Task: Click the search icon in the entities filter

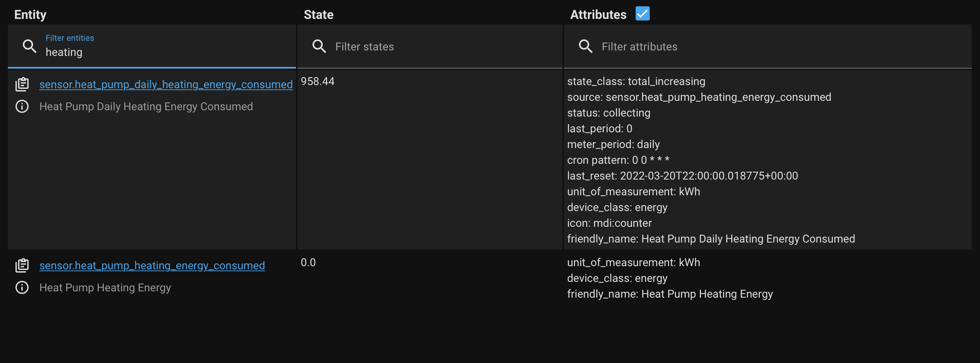Action: [30, 46]
